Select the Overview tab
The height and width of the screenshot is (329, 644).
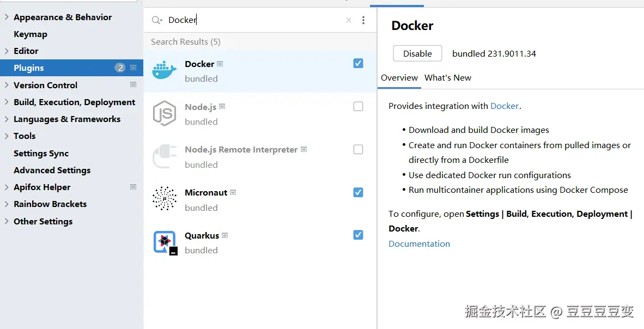tap(399, 78)
